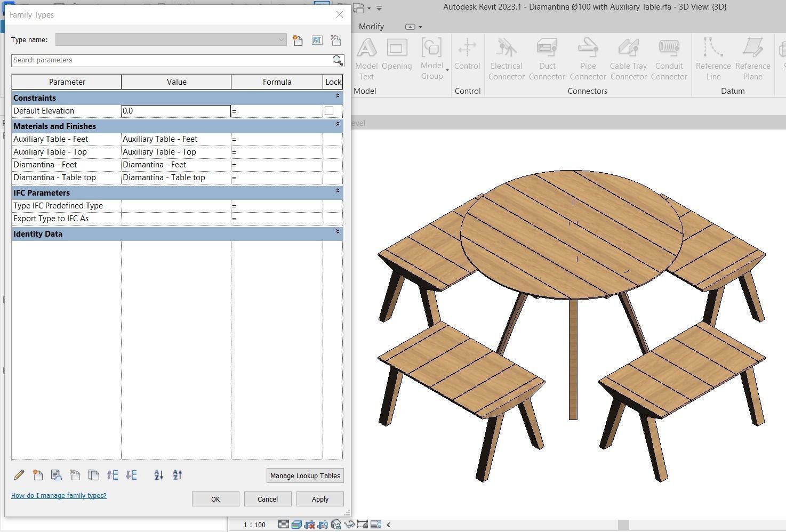Click the copy pages icon in bottom toolbar

point(94,474)
